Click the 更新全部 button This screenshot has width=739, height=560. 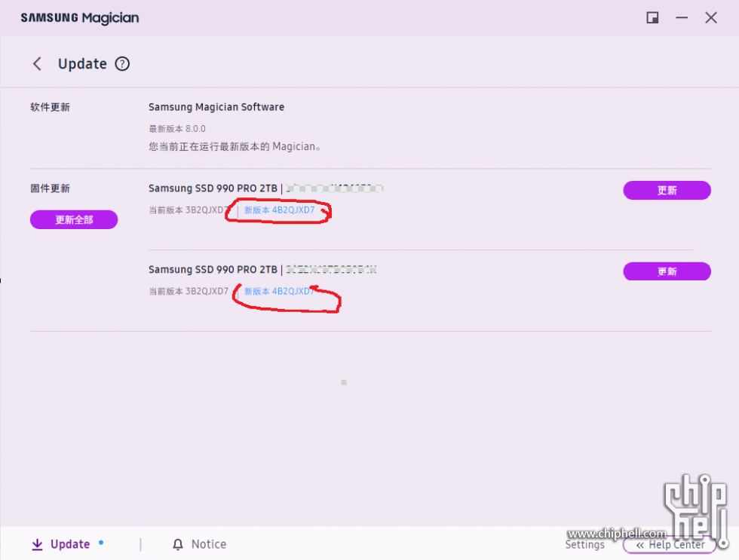tap(74, 219)
